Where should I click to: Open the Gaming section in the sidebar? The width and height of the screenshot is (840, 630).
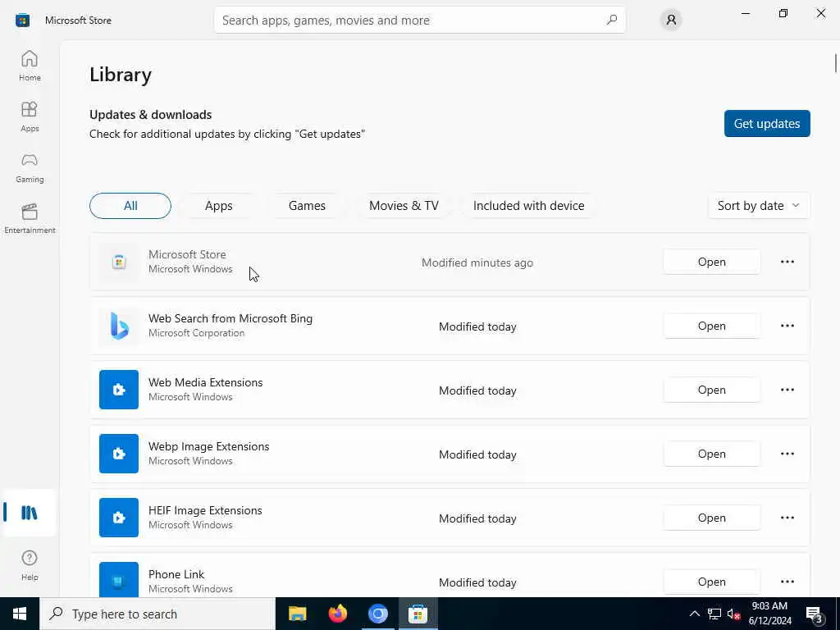30,167
